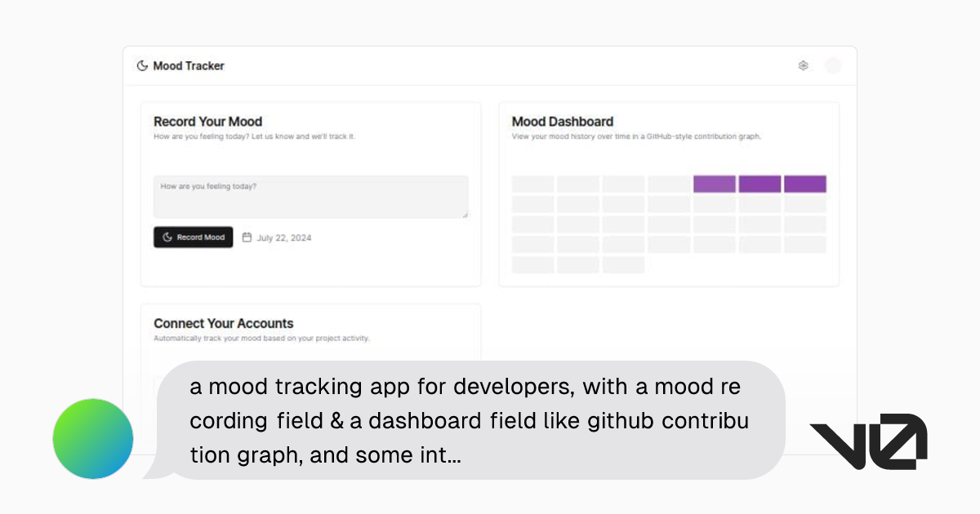Image resolution: width=980 pixels, height=514 pixels.
Task: Select the darkest purple cell in the mood graph
Action: coord(759,184)
